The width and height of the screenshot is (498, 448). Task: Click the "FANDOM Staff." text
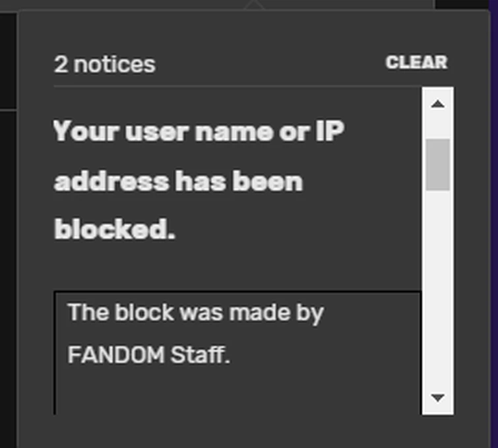pos(148,354)
